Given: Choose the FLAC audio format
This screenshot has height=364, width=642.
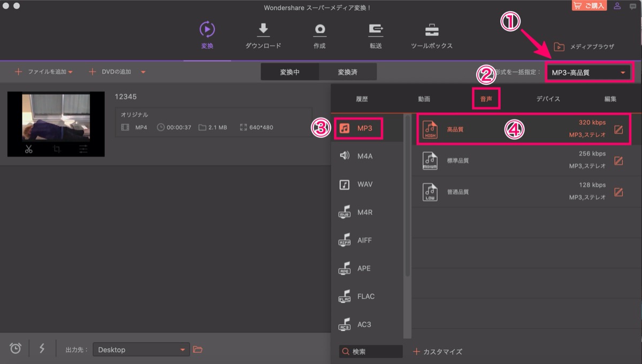Looking at the screenshot, I should click(368, 297).
